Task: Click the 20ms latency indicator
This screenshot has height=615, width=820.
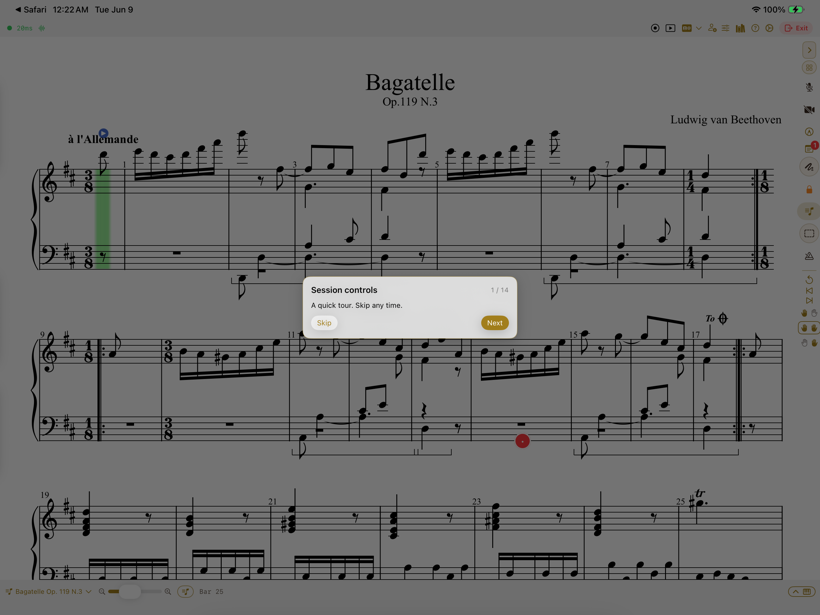Action: 24,28
